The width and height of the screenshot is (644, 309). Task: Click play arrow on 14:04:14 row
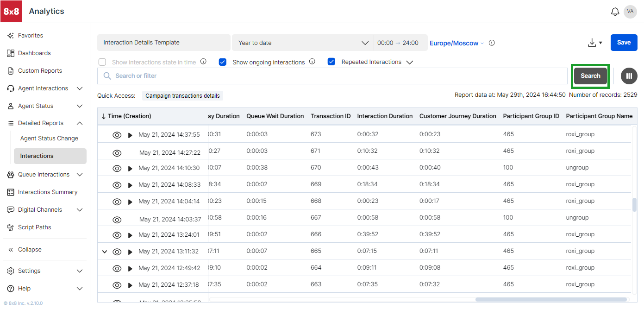(130, 202)
